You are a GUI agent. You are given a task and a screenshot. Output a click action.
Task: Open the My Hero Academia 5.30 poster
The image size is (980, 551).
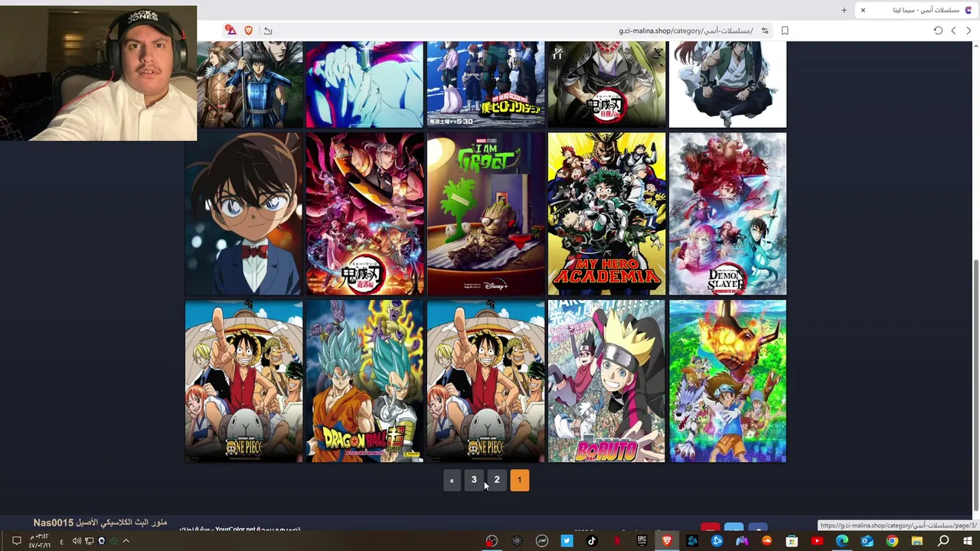tap(485, 84)
